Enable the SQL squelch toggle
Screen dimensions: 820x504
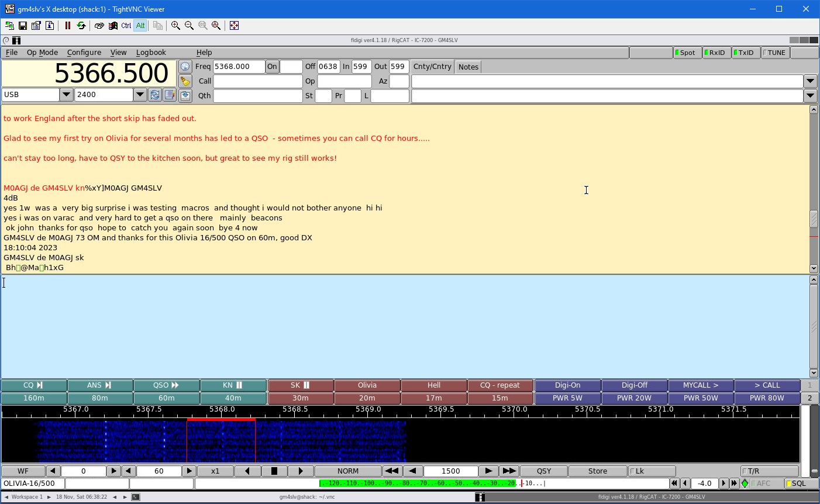pos(796,484)
